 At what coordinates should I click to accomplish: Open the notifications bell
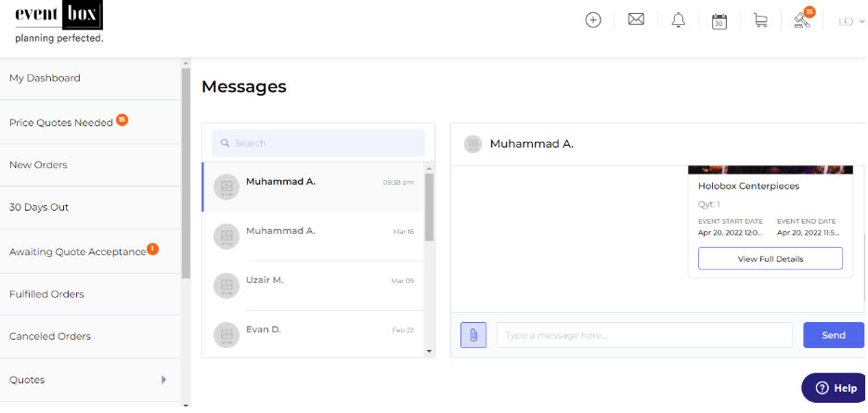678,19
